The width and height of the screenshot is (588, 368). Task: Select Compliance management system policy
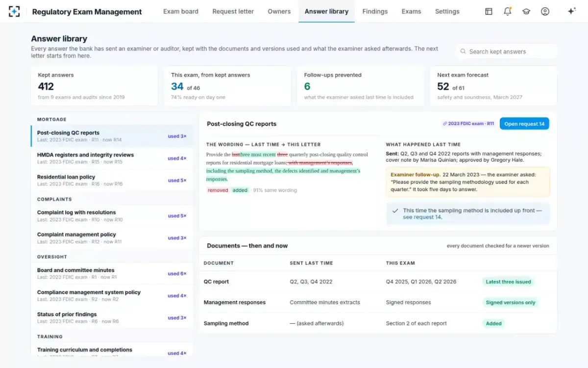112,296
